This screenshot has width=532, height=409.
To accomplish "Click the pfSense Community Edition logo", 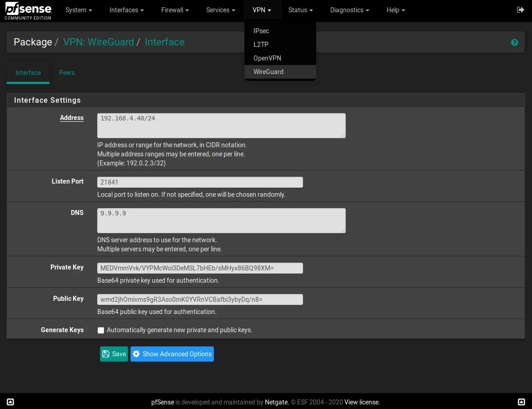I will coord(28,11).
